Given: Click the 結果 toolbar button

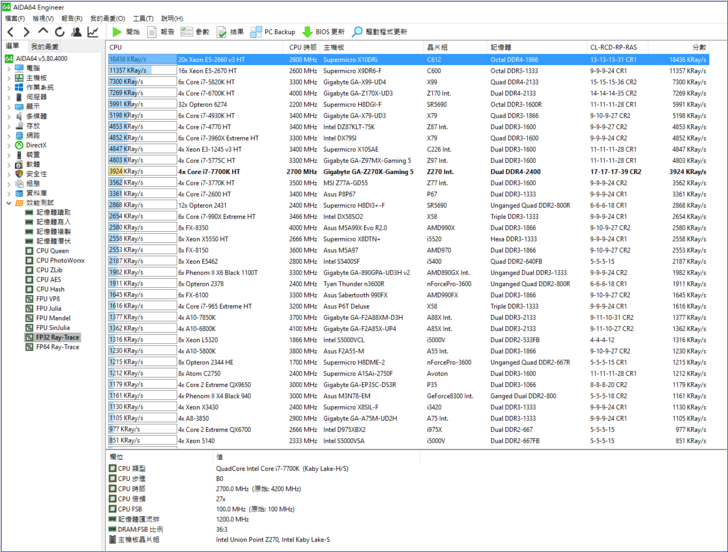Looking at the screenshot, I should (x=231, y=32).
